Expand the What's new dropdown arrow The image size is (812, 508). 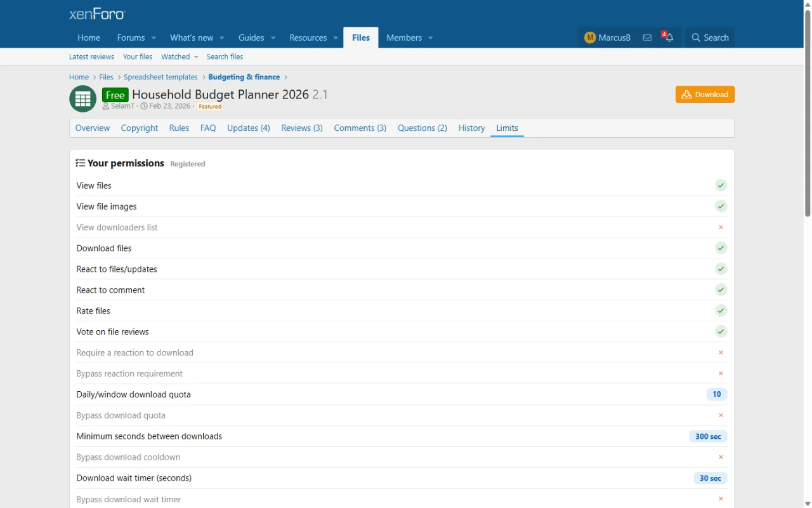[222, 38]
